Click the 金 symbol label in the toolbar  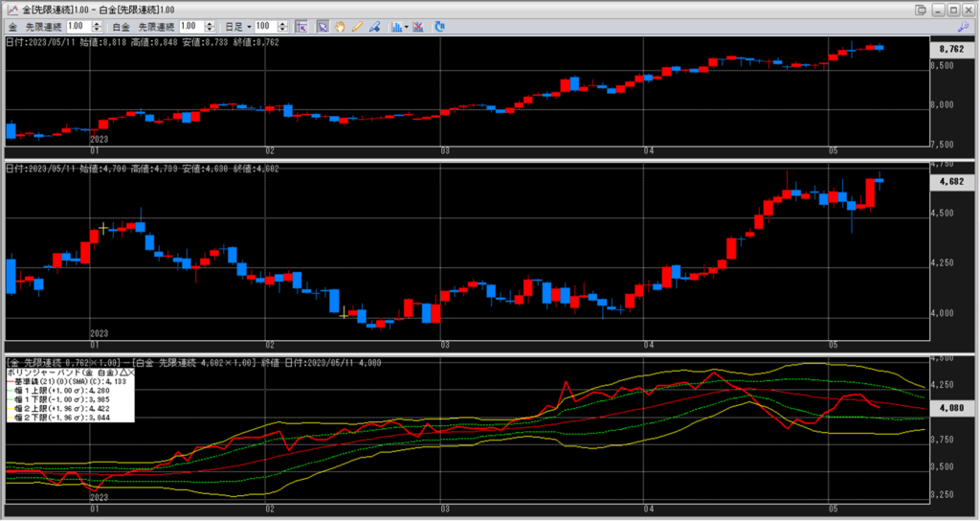pos(12,26)
